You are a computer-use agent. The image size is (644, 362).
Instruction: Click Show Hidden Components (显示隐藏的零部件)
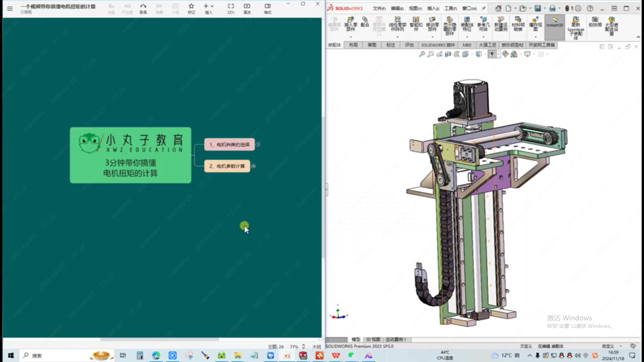[450, 26]
